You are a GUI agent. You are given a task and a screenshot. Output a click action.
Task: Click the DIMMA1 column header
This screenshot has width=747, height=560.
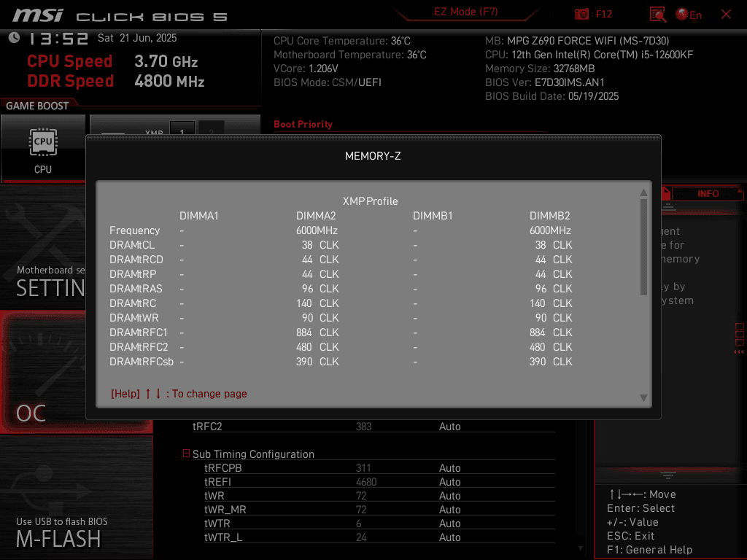coord(198,216)
